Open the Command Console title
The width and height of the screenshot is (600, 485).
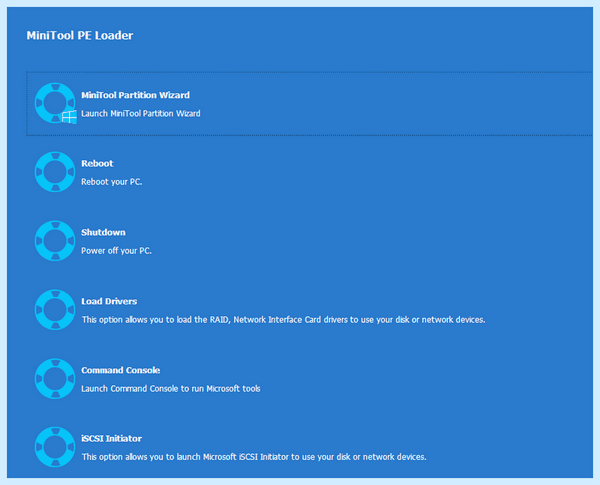(x=121, y=370)
